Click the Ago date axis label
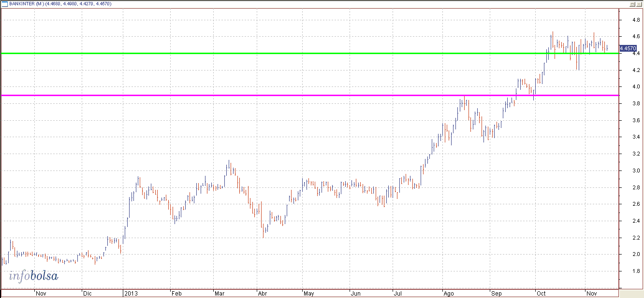The width and height of the screenshot is (644, 298). coord(449,293)
